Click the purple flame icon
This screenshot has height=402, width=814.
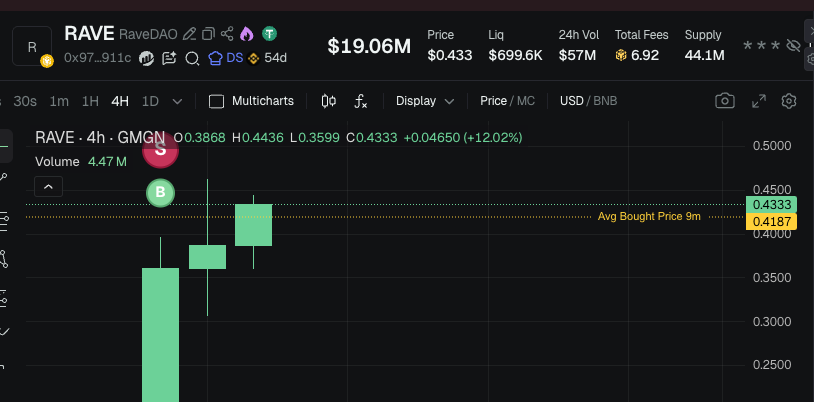click(x=247, y=34)
